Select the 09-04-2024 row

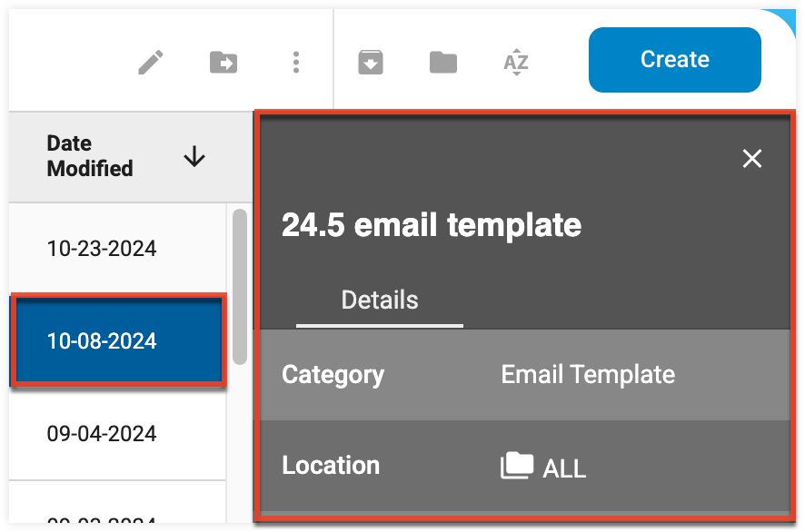pyautogui.click(x=117, y=434)
